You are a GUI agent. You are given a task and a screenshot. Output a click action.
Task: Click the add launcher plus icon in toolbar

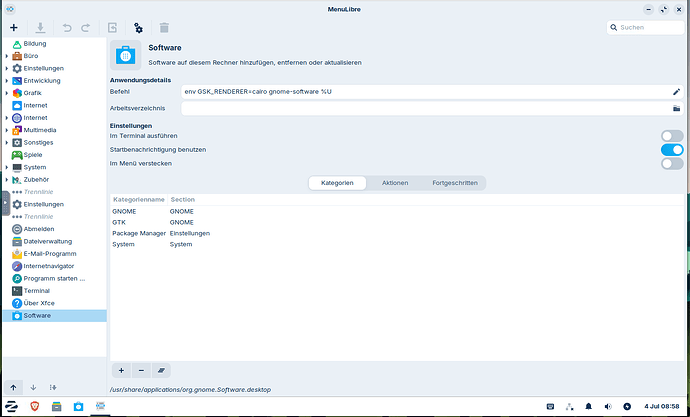point(14,28)
